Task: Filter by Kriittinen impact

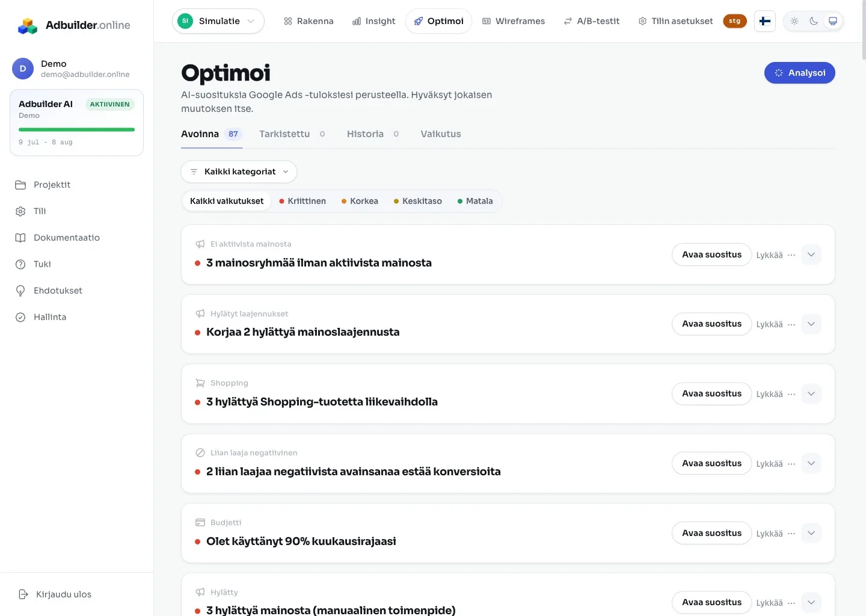Action: (302, 201)
